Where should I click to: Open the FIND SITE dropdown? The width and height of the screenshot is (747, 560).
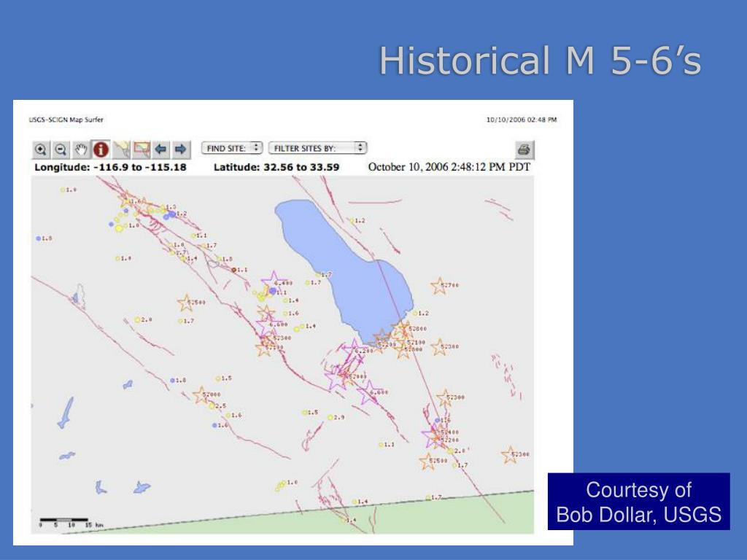(232, 148)
